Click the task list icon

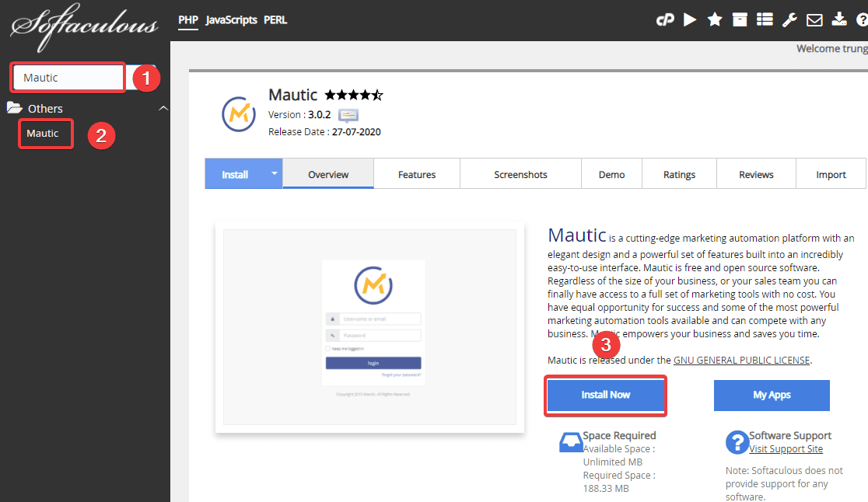765,20
